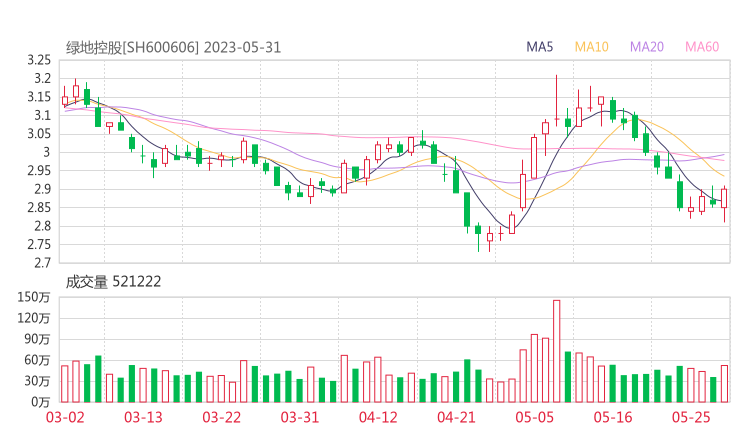The image size is (740, 440).
Task: Click the 2.7 price axis value
Action: [42, 263]
